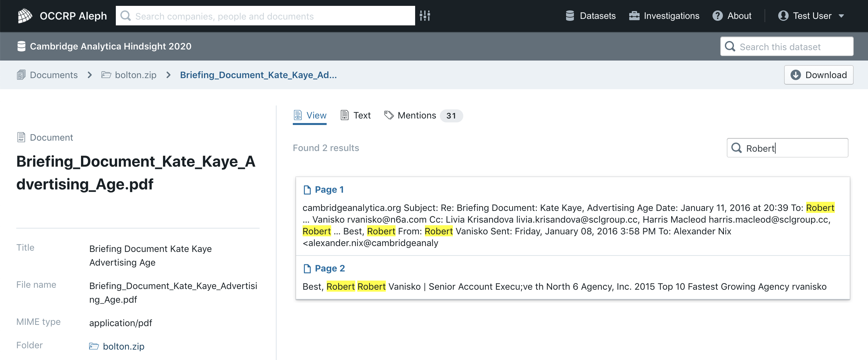Click the chevron after bolton.zip breadcrumb
This screenshot has width=868, height=360.
pyautogui.click(x=169, y=75)
